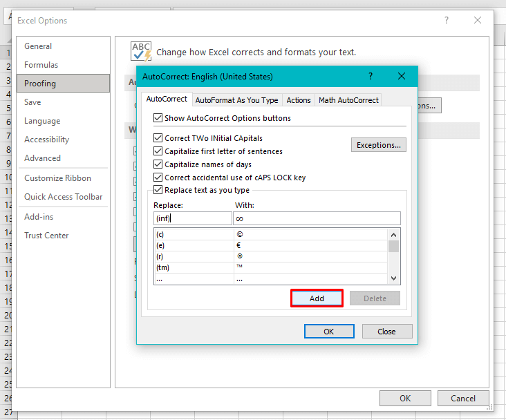Switch to AutoFormat As You Type tab
The width and height of the screenshot is (506, 420).
click(236, 100)
